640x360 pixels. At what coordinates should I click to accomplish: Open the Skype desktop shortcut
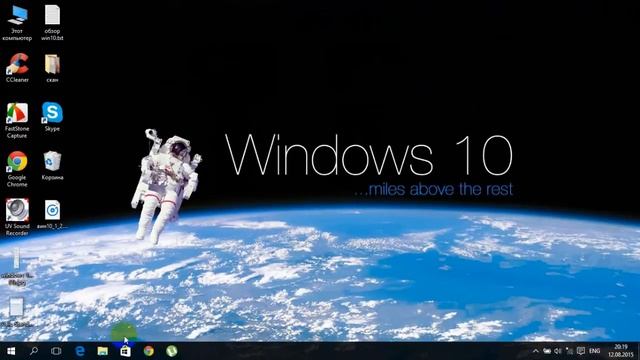[52, 117]
